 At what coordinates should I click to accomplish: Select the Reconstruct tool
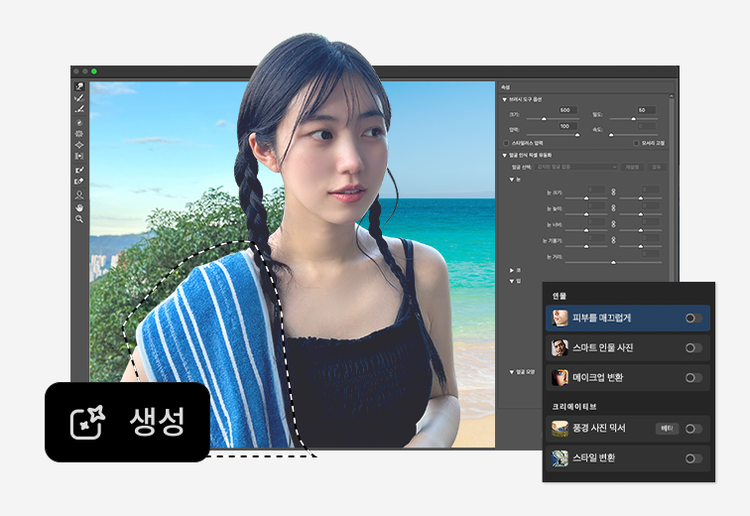coord(79,98)
